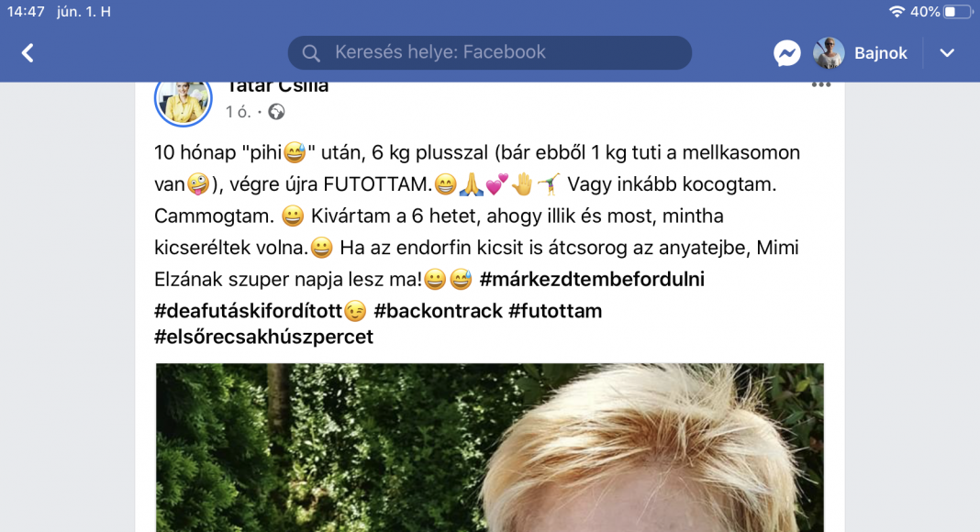Image resolution: width=980 pixels, height=532 pixels.
Task: Open hashtag #futottam
Action: point(555,311)
